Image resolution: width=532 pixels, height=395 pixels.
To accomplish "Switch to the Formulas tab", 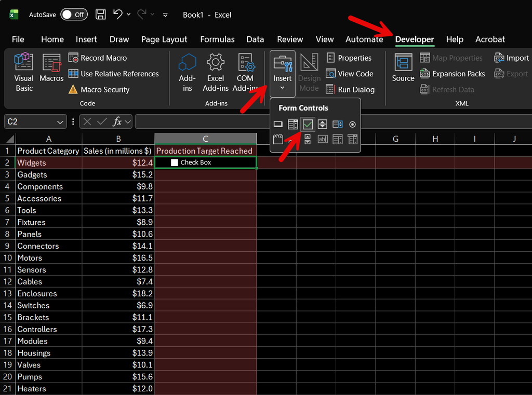I will (x=217, y=39).
